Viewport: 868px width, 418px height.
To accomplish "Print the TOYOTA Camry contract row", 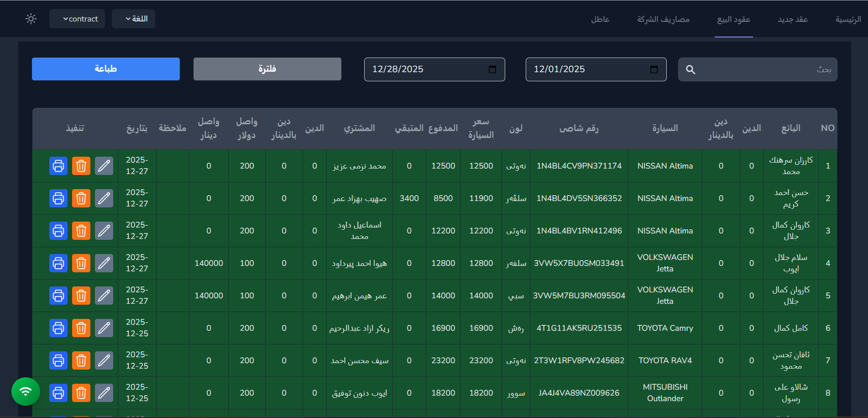I will click(58, 328).
